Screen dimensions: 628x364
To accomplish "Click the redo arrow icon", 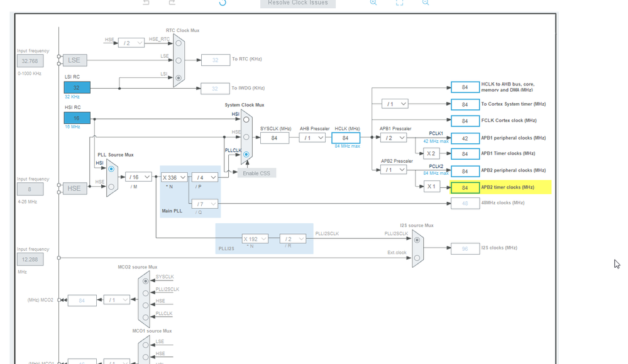I will tap(172, 2).
